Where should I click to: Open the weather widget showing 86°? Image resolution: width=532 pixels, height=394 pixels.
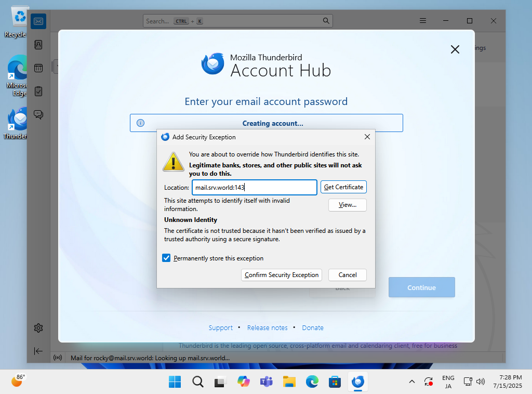[18, 381]
